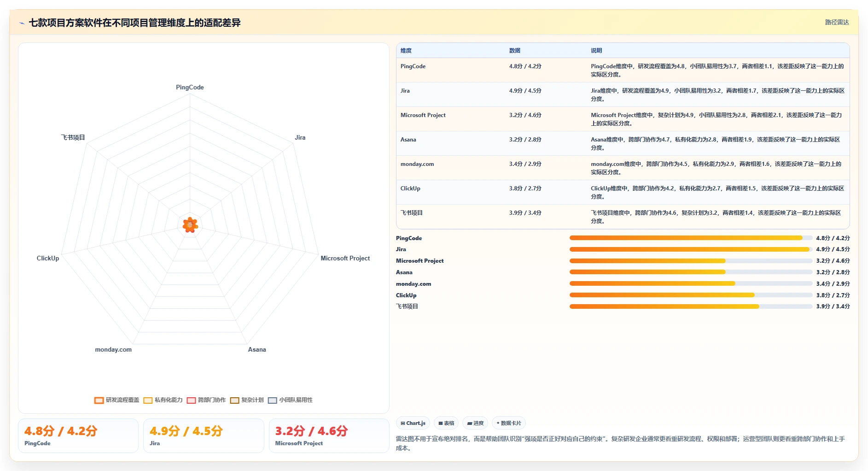Open the Microsoft Project score card
This screenshot has width=868, height=471.
(329, 436)
